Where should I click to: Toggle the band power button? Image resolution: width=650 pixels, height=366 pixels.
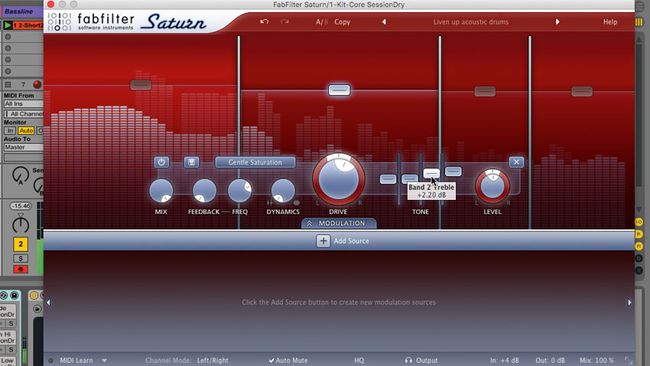tap(161, 162)
